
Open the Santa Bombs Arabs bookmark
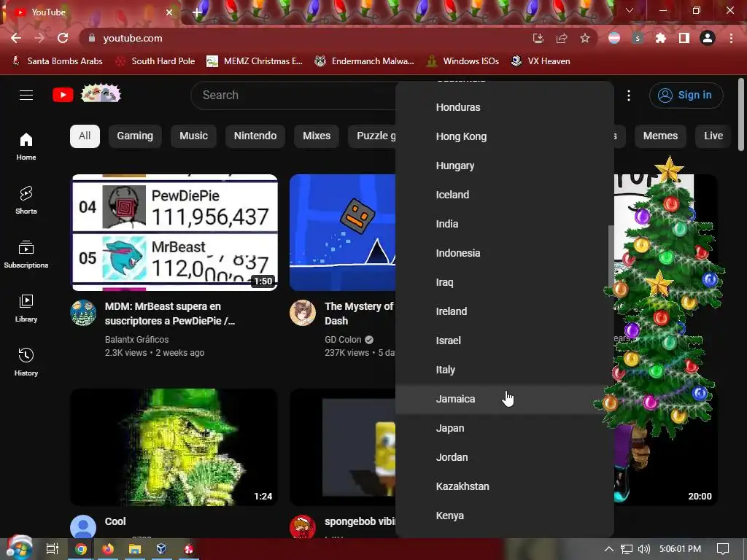(57, 61)
